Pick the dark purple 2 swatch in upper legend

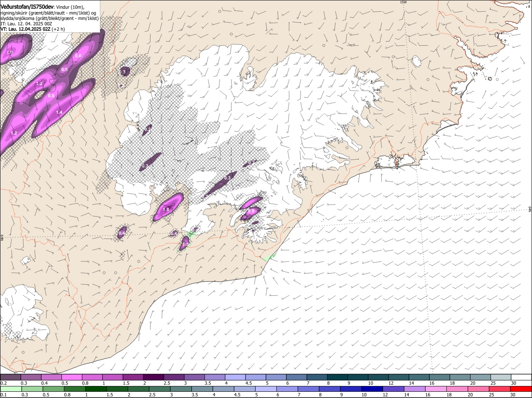(154, 377)
